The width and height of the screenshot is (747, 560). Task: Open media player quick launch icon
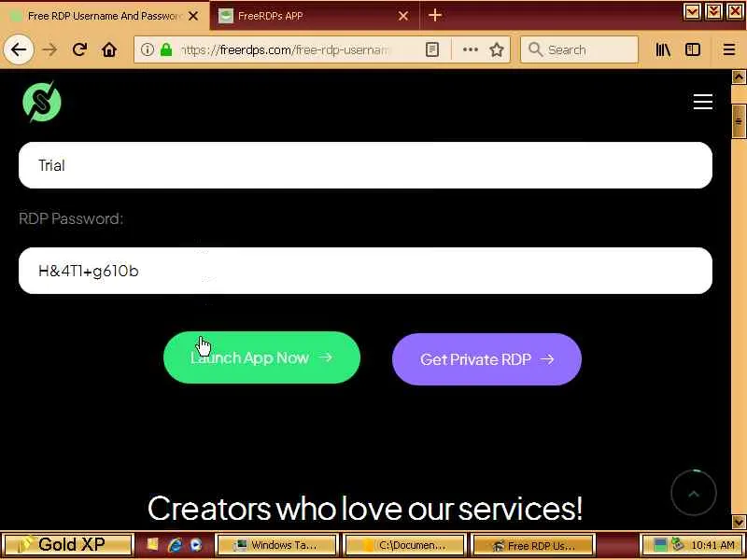point(196,545)
